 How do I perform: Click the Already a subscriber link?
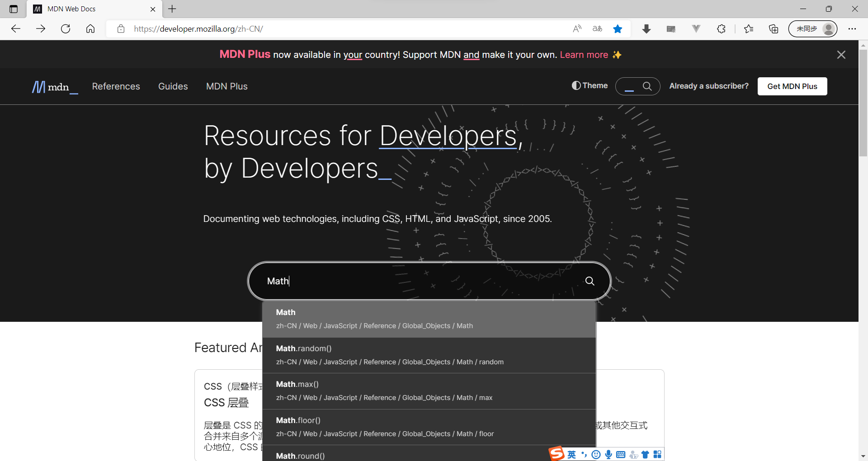pyautogui.click(x=709, y=86)
